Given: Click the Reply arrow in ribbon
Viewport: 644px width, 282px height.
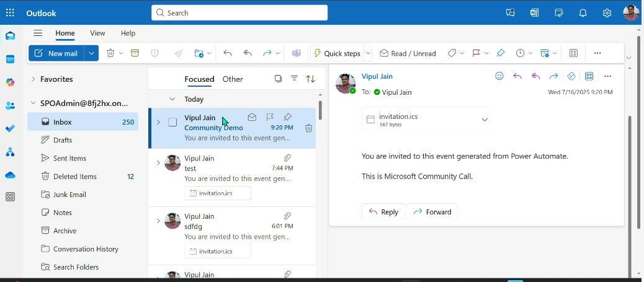Looking at the screenshot, I should 228,53.
